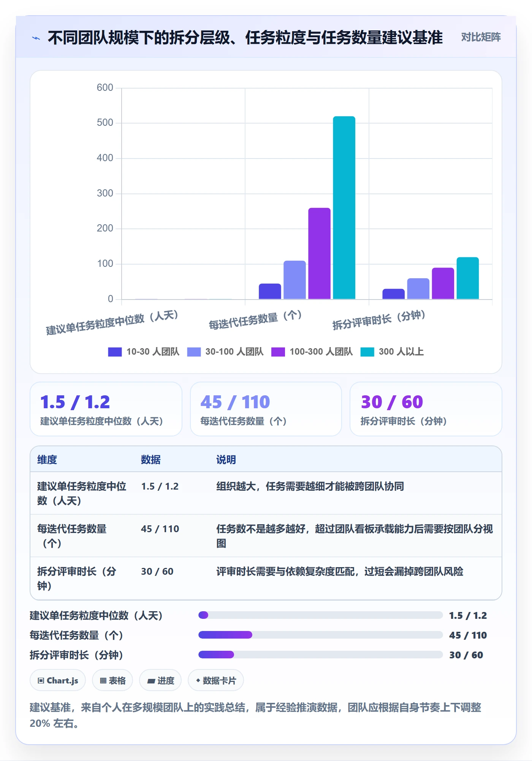Toggle the 300 人以上 legend item
Screen dimensions: 532x761
(x=392, y=352)
